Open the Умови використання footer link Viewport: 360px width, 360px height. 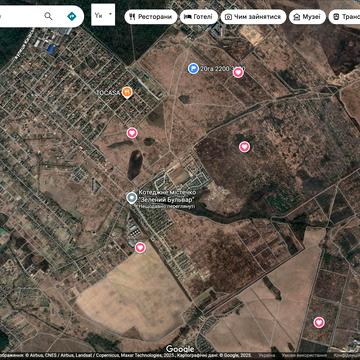pyautogui.click(x=304, y=356)
